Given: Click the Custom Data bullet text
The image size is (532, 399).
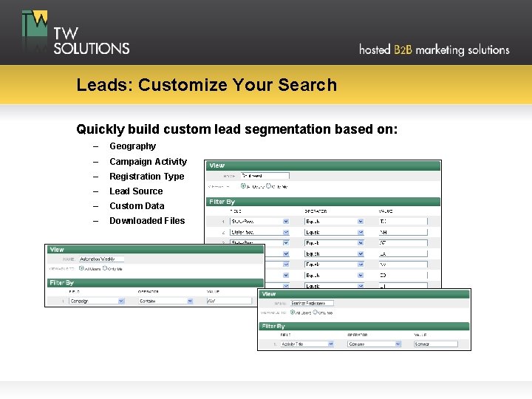Looking at the screenshot, I should tap(137, 206).
